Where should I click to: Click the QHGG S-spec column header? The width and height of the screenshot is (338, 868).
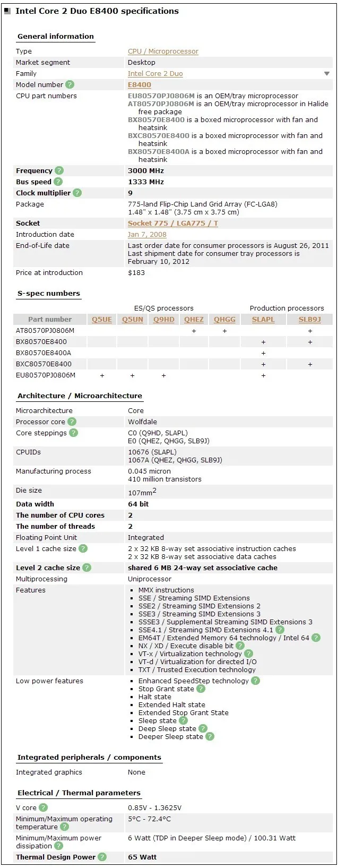coord(224,319)
